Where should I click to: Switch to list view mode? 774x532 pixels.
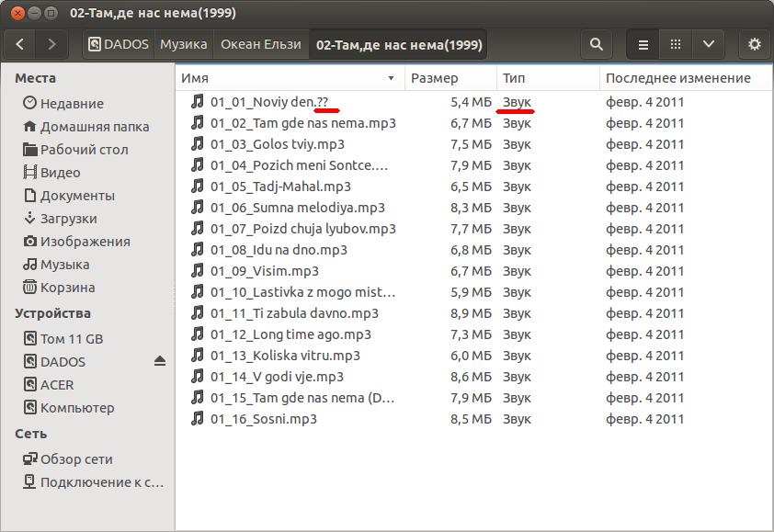[x=643, y=44]
